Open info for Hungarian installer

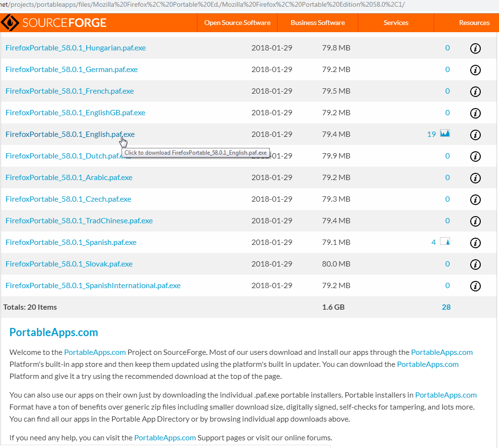475,48
